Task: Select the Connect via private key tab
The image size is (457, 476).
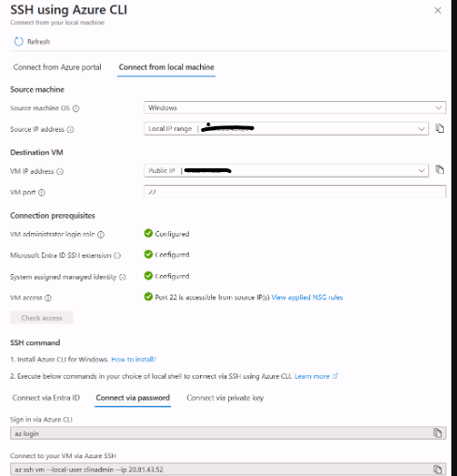Action: click(225, 397)
